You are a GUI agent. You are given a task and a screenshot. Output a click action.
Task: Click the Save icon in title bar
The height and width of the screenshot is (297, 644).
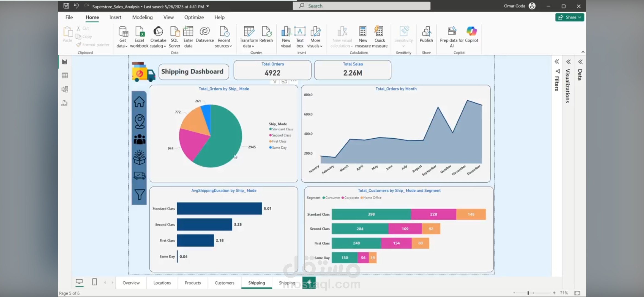click(x=66, y=6)
